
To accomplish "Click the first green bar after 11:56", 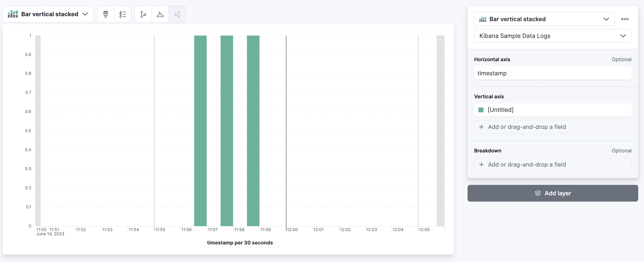I will tap(200, 131).
